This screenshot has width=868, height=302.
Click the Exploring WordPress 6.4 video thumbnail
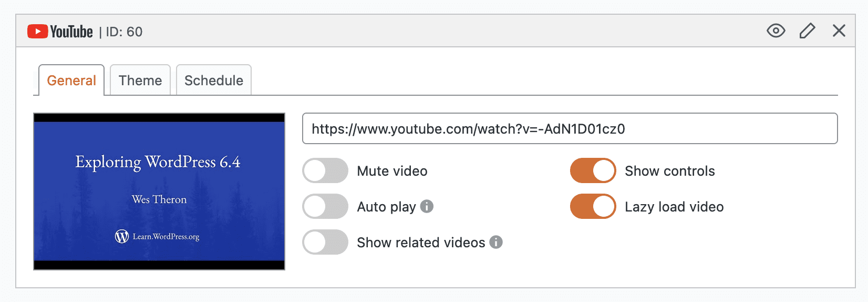(159, 192)
